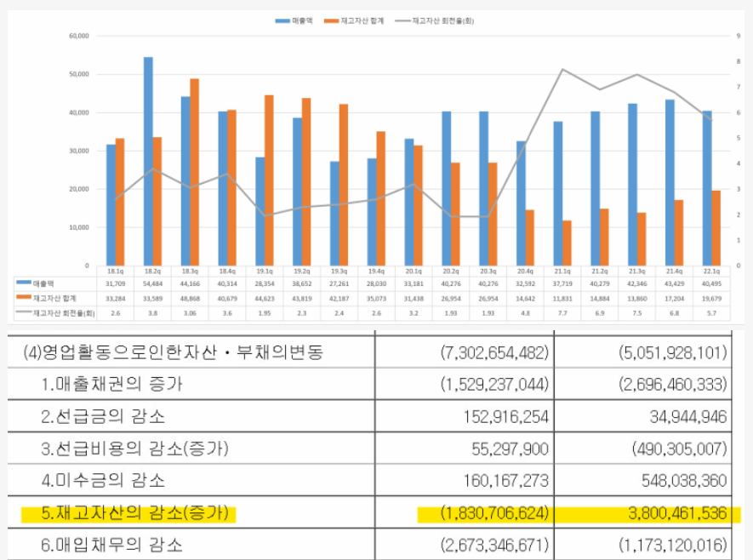
Task: Click the orange 18.3q inventory bar
Action: 195,172
